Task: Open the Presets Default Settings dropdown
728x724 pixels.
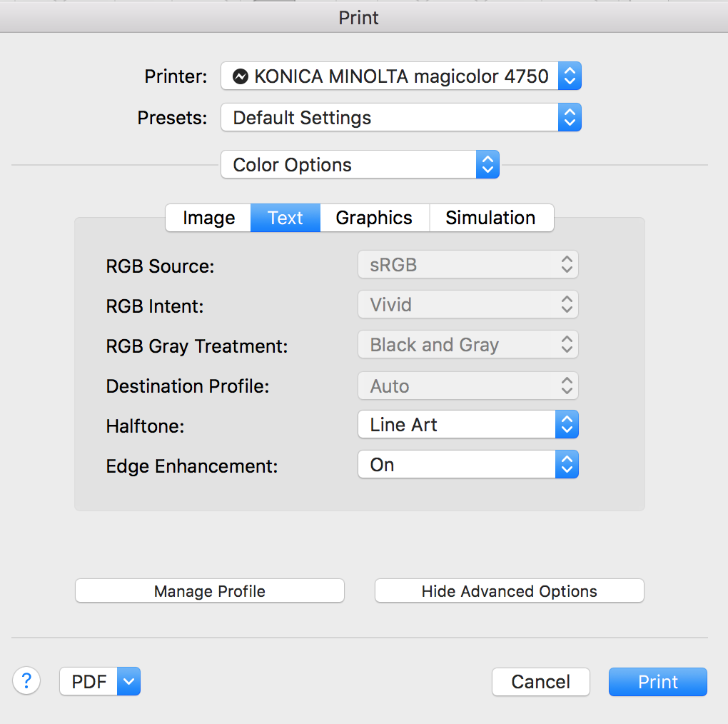Action: 400,118
